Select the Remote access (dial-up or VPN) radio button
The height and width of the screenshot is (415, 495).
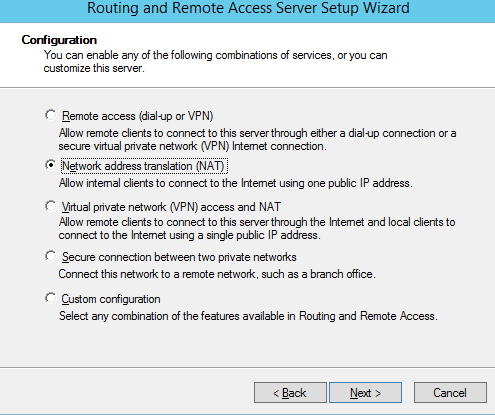pos(51,115)
